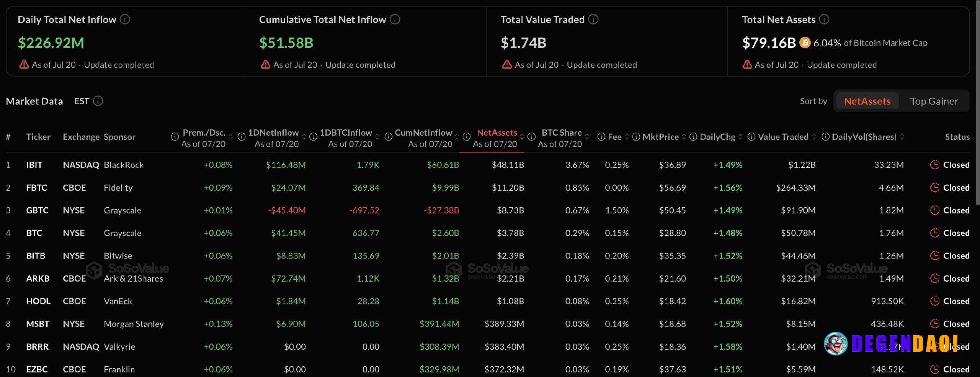Open the GBTC ticker link
This screenshot has width=980, height=377.
tap(37, 210)
